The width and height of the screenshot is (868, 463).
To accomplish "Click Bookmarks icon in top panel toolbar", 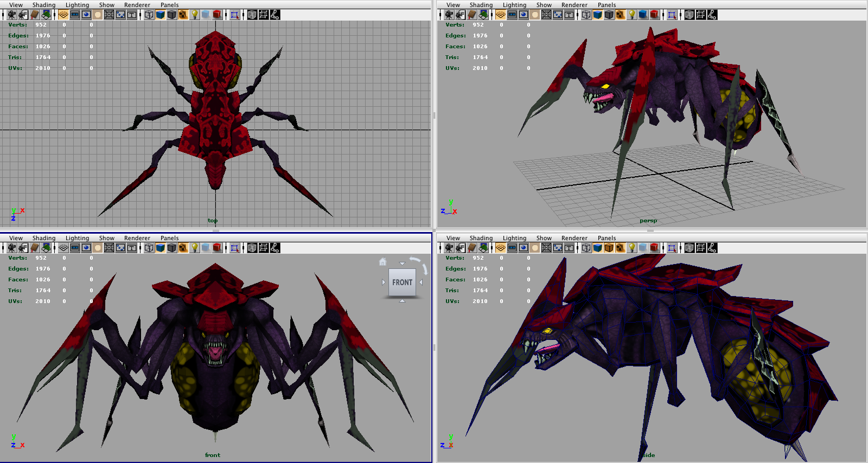I will [x=35, y=15].
